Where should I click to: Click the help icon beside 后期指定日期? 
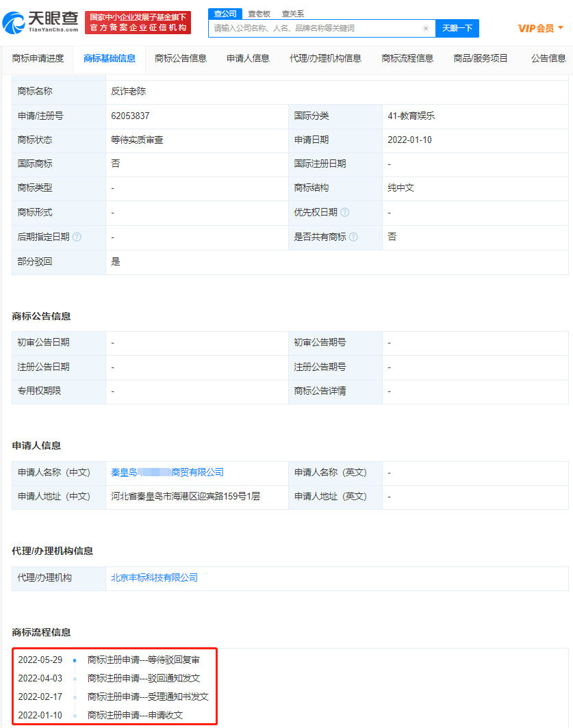[77, 237]
